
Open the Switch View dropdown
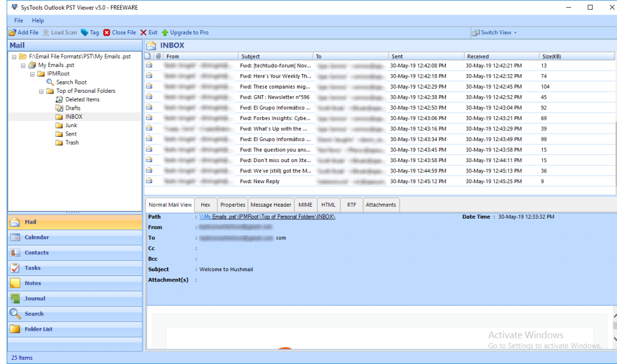495,33
